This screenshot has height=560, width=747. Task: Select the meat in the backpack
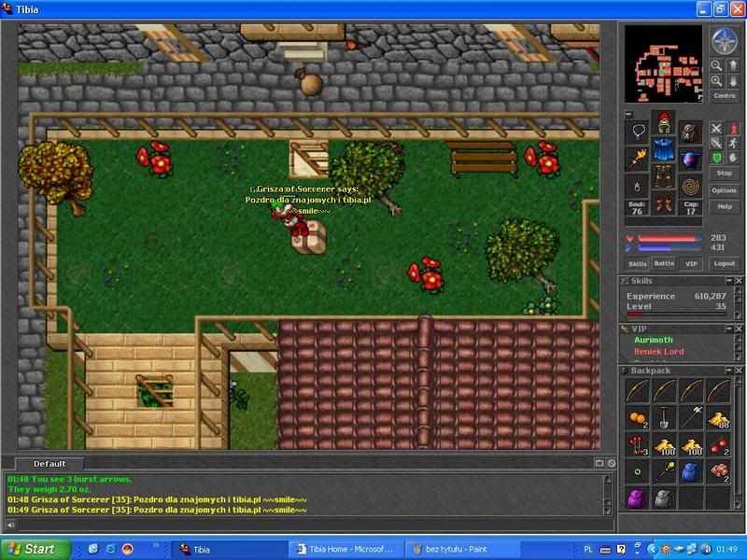(718, 472)
